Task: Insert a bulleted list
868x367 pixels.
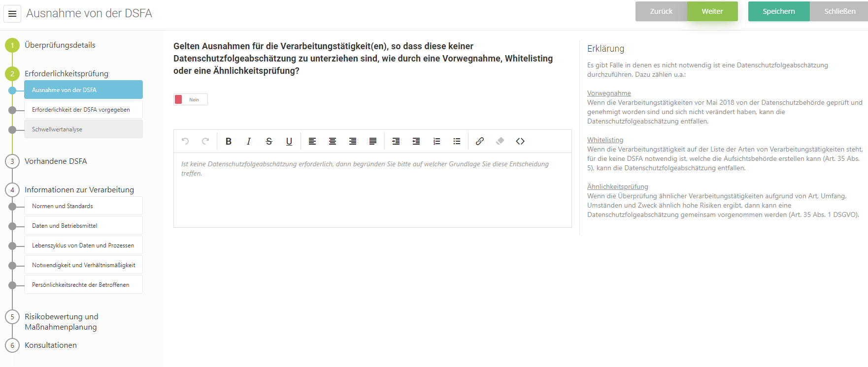Action: [x=457, y=141]
